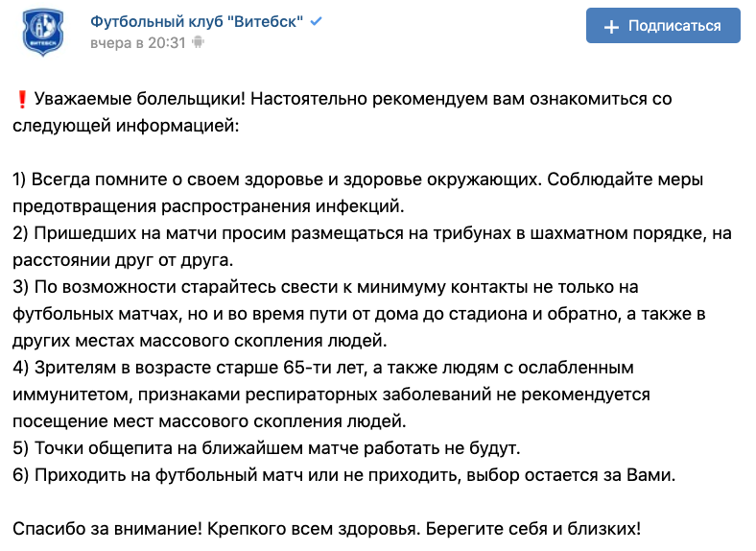The height and width of the screenshot is (551, 756).
Task: Click the red exclamation mark emoji
Action: point(22,99)
